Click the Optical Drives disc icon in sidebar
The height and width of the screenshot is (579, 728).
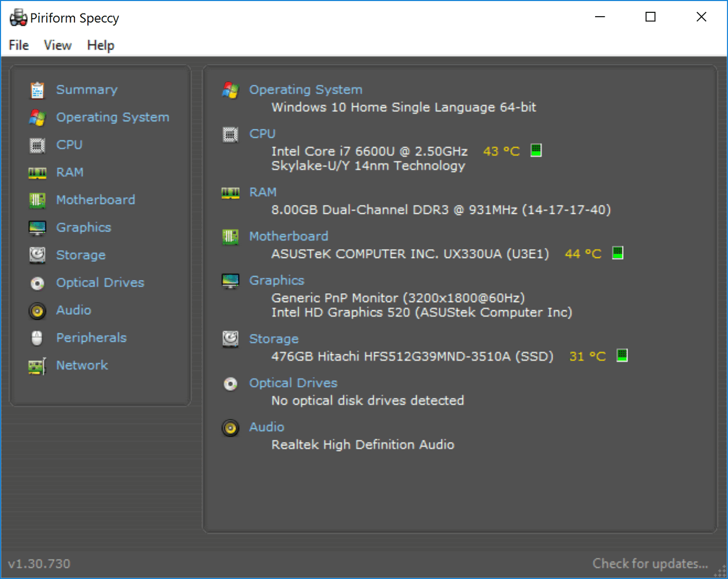(37, 283)
